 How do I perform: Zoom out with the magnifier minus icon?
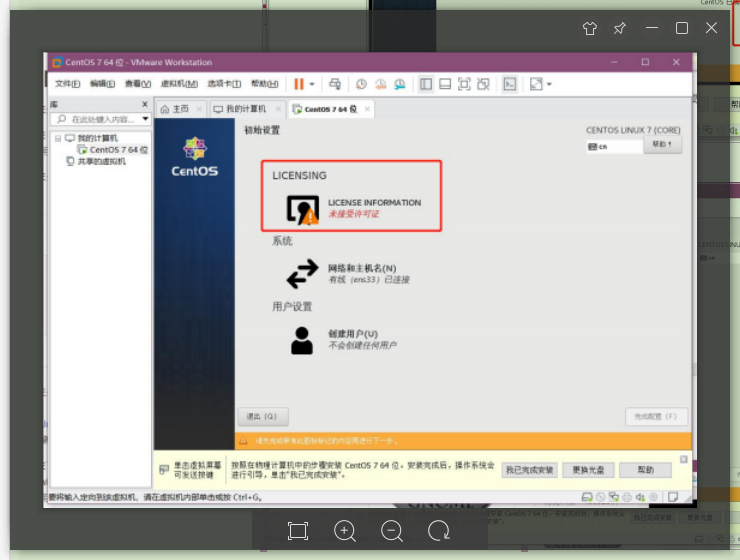pos(392,531)
